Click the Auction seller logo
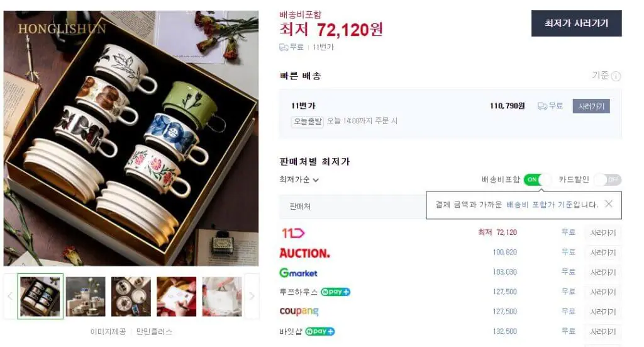This screenshot has width=644, height=347. click(304, 253)
